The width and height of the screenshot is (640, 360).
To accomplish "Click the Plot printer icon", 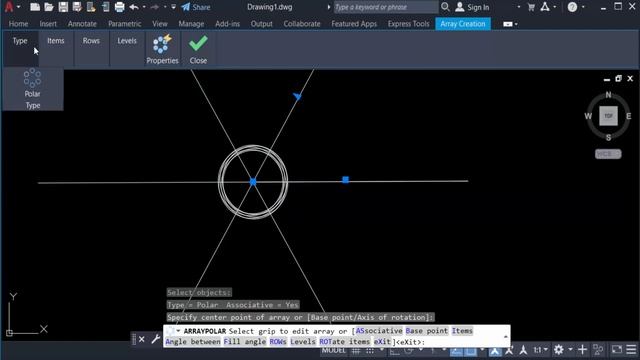I will (119, 7).
